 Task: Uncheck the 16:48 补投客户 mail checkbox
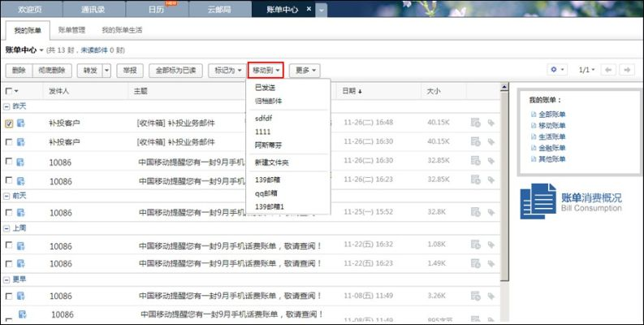point(9,123)
